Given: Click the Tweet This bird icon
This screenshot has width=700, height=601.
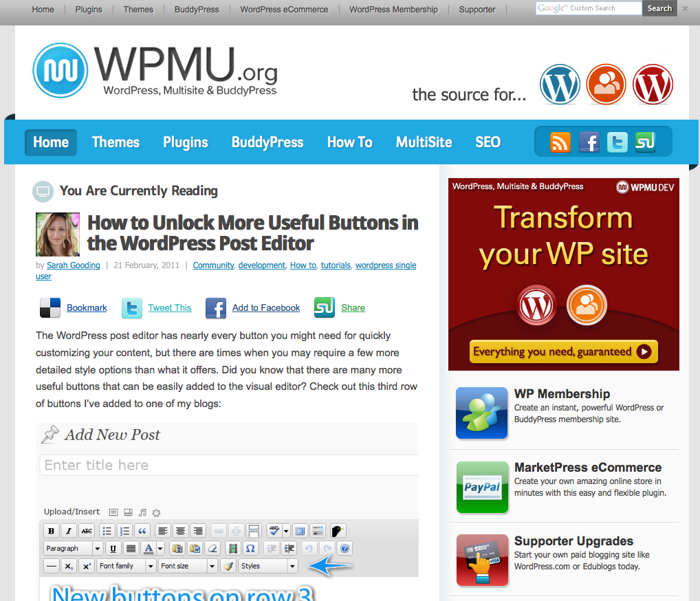Looking at the screenshot, I should coord(132,307).
